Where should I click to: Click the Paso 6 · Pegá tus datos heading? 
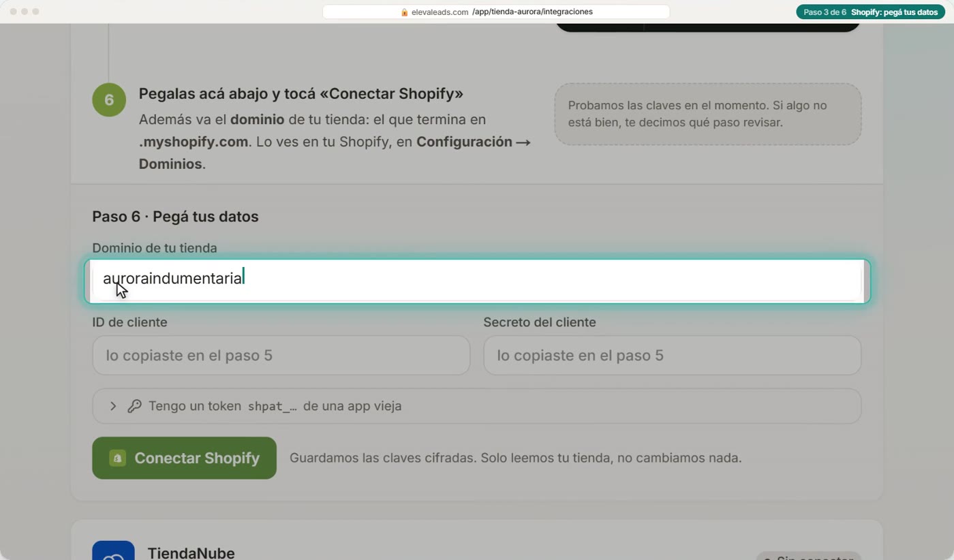coord(175,217)
